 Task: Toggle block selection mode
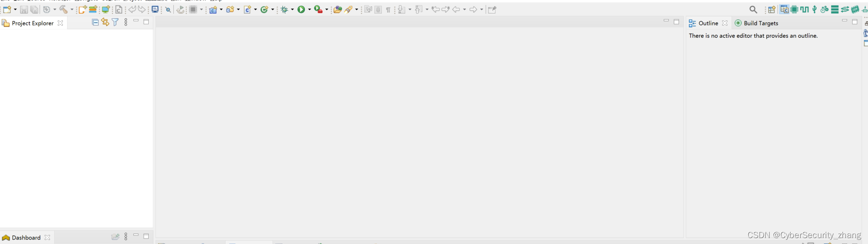[378, 10]
